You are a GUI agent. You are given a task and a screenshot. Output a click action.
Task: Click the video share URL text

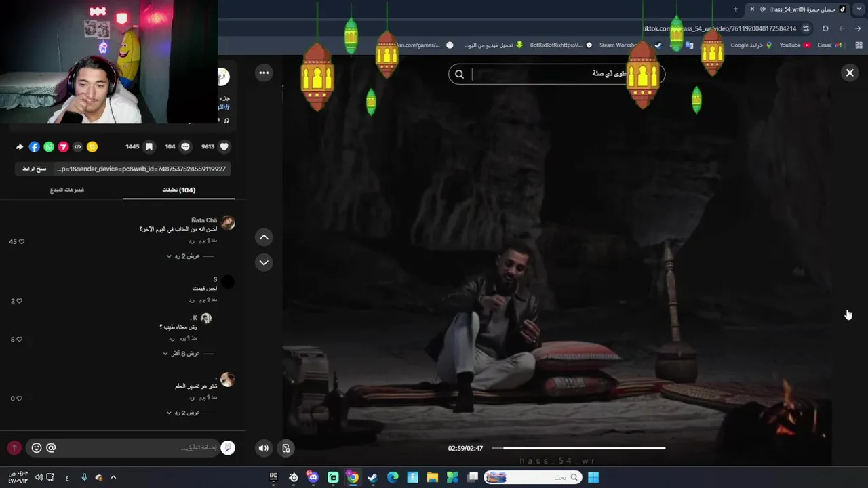pyautogui.click(x=141, y=169)
